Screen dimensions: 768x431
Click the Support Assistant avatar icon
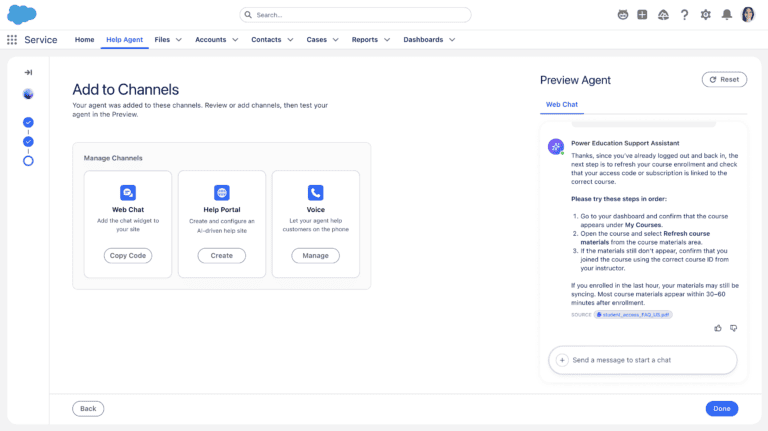[555, 146]
